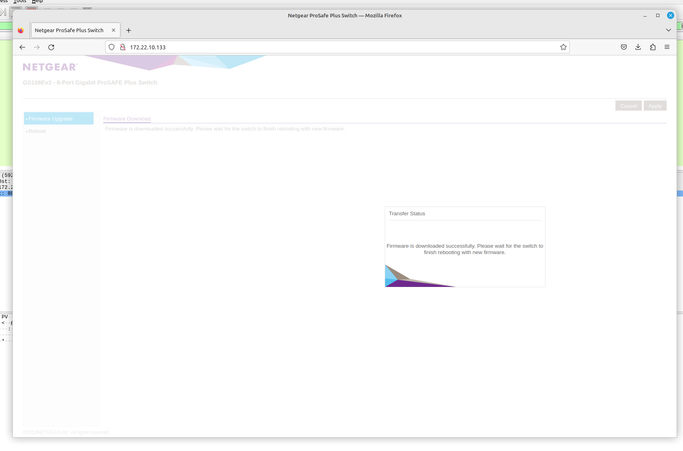Click the Firmware Download heading link
This screenshot has height=451, width=683.
coord(127,119)
